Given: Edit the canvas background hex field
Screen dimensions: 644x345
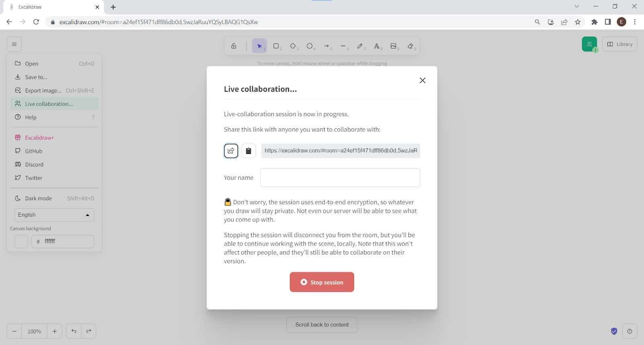Looking at the screenshot, I should (x=63, y=242).
